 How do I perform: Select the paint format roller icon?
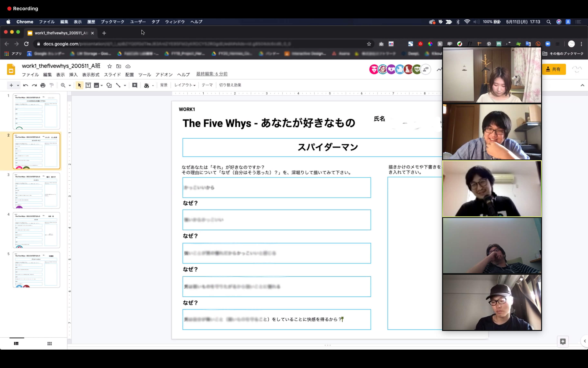[51, 85]
